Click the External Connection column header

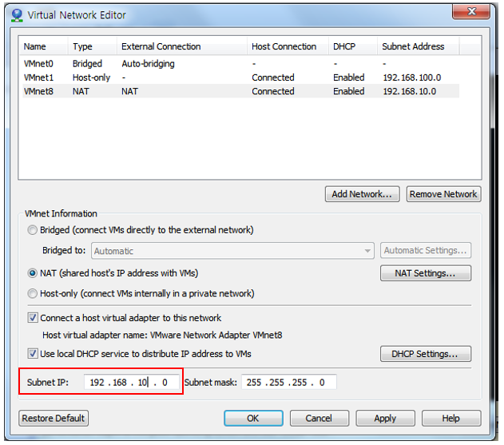182,46
